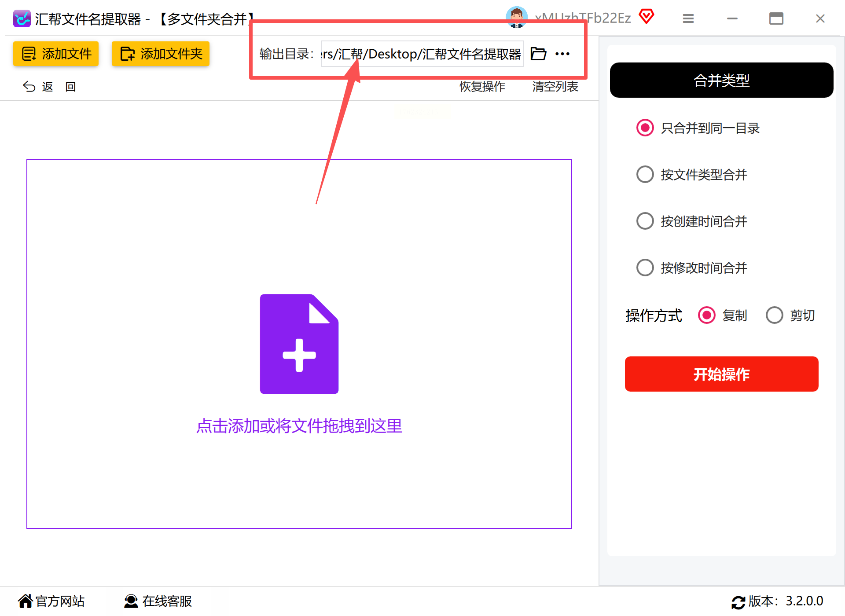The height and width of the screenshot is (616, 845).
Task: Open 在线客服 support link
Action: (x=158, y=601)
